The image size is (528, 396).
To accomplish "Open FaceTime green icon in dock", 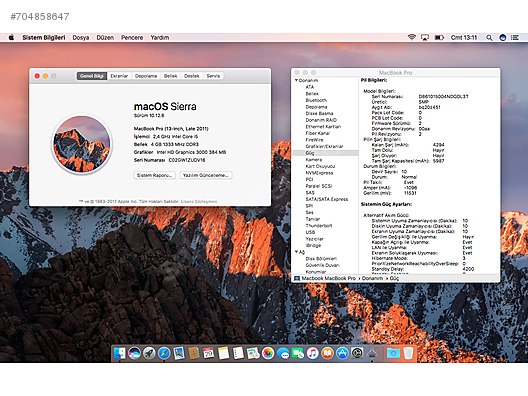I will 298,353.
